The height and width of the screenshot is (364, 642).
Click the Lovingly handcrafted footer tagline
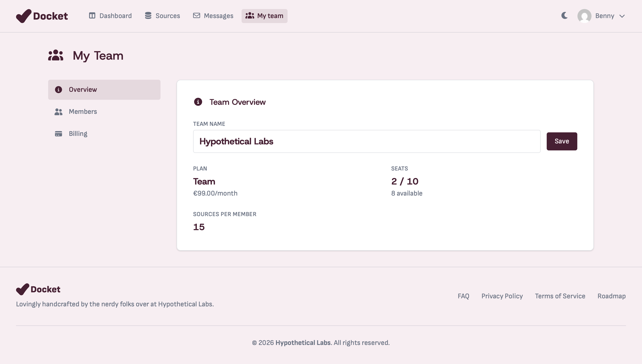click(x=115, y=304)
